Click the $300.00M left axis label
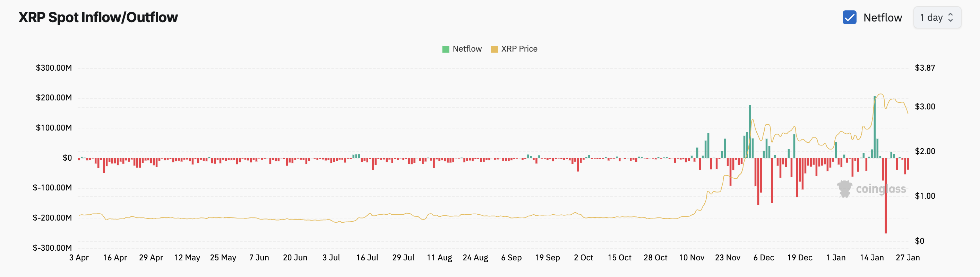 [54, 68]
